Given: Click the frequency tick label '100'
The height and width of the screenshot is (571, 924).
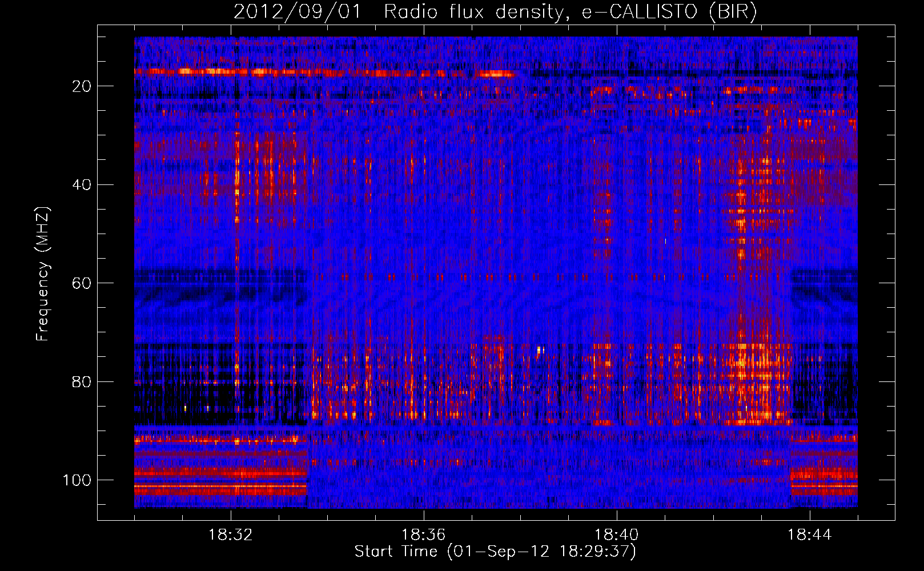Looking at the screenshot, I should (x=77, y=480).
